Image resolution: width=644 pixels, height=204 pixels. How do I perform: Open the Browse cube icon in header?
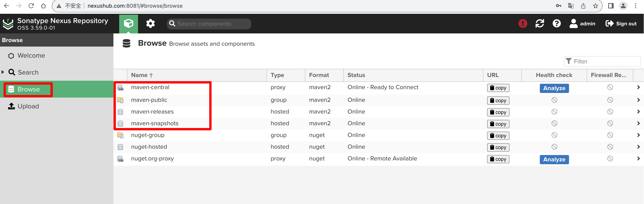point(128,24)
